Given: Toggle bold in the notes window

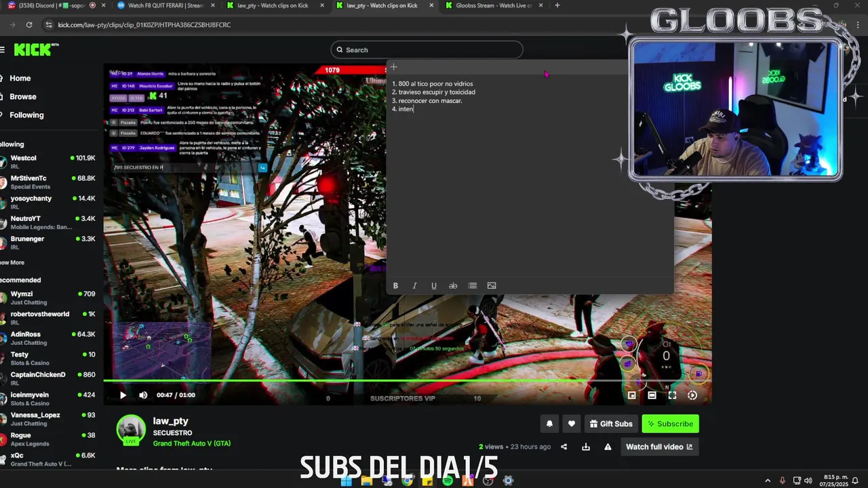Looking at the screenshot, I should pos(395,286).
